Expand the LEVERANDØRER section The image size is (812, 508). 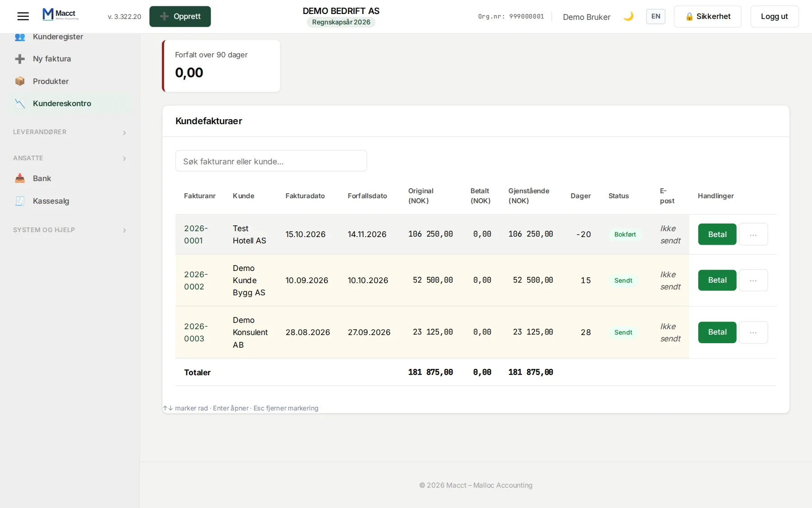click(x=70, y=132)
